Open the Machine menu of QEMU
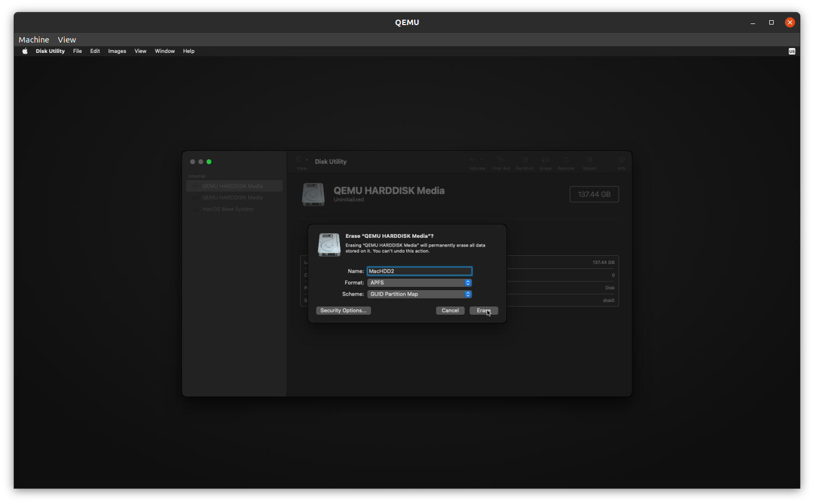The width and height of the screenshot is (814, 504). 33,39
